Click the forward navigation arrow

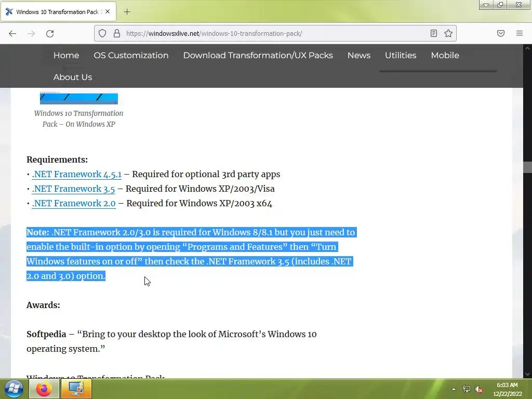pos(31,33)
